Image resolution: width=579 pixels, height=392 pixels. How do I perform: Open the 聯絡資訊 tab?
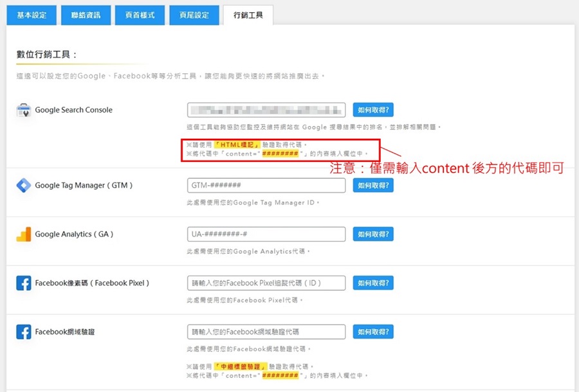pos(86,15)
